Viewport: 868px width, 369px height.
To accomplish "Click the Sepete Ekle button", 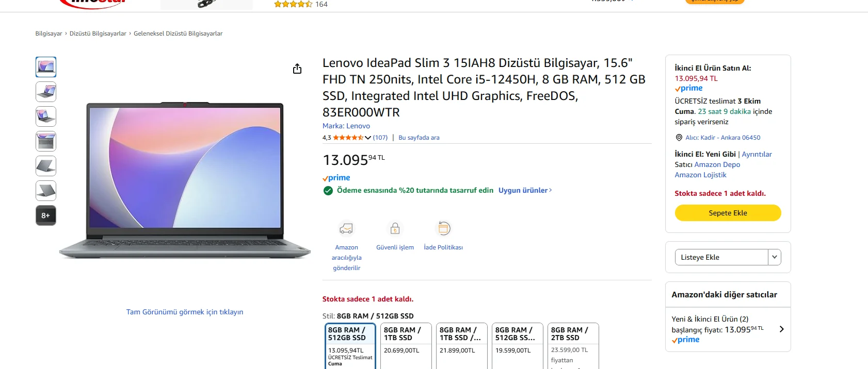I will coord(728,213).
